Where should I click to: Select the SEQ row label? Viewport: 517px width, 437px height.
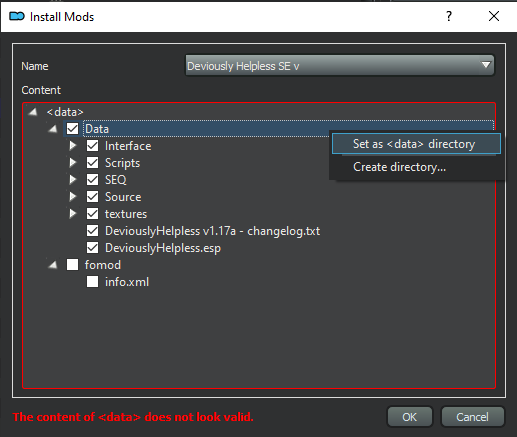[115, 180]
